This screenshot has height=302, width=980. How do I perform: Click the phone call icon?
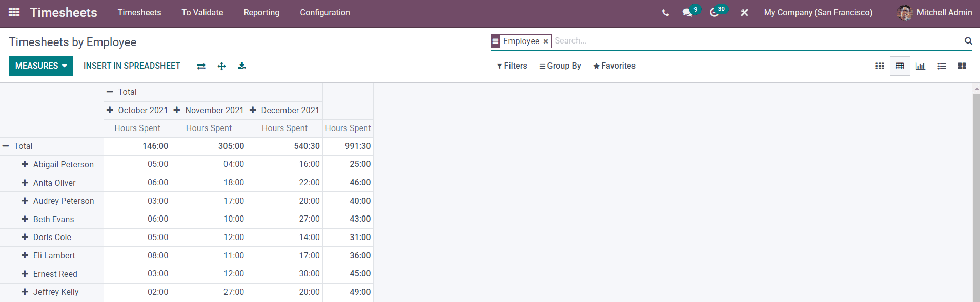(x=665, y=13)
